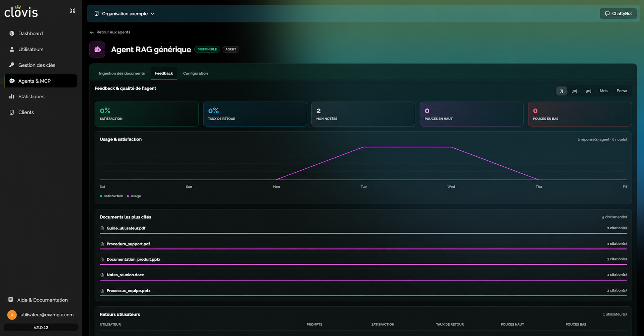Click the Guide_utilisateur.pdf citation bar

point(363,234)
